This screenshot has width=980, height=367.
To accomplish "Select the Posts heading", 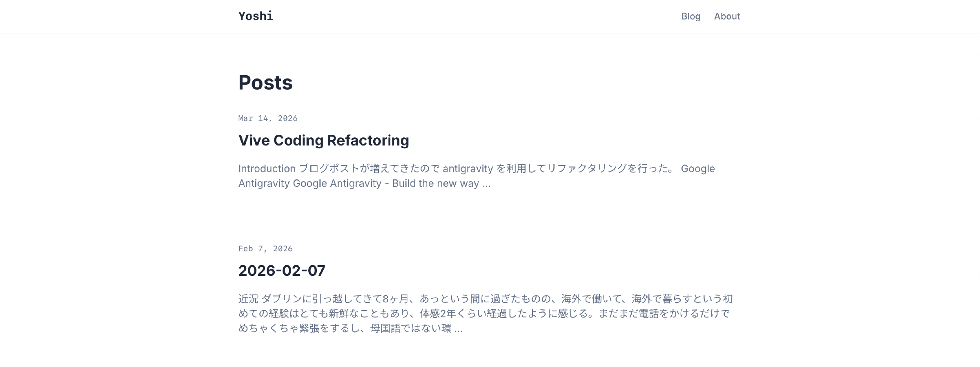I will point(265,83).
